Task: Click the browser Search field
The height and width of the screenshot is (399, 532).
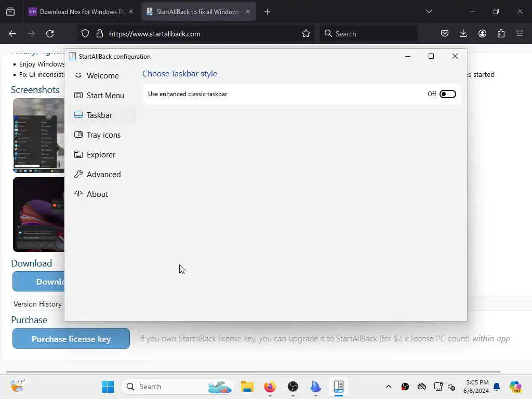Action: tap(368, 34)
